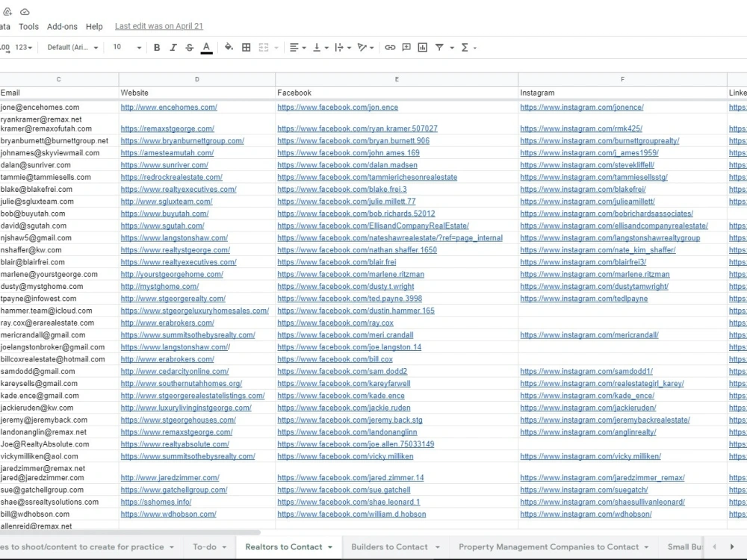Insert a comment with the toolbar icon
The height and width of the screenshot is (560, 747).
(x=406, y=48)
